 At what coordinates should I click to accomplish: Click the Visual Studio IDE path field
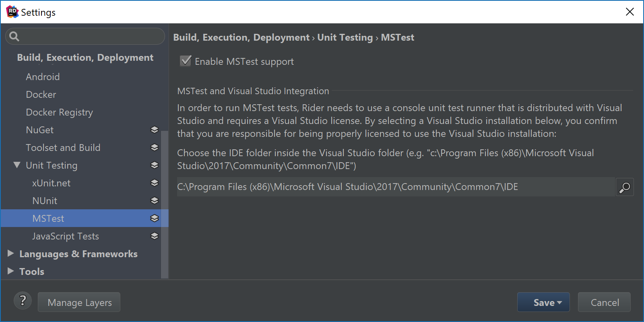[x=396, y=187]
